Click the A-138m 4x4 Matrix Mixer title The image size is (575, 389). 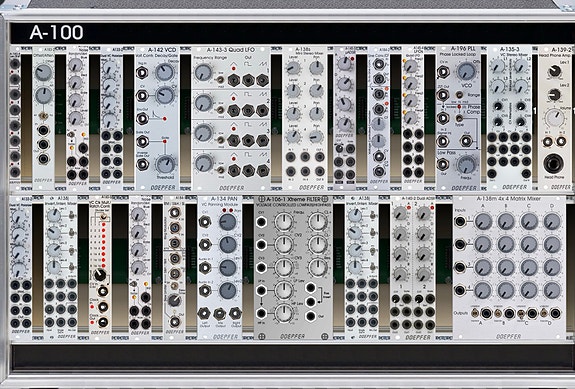(x=509, y=199)
